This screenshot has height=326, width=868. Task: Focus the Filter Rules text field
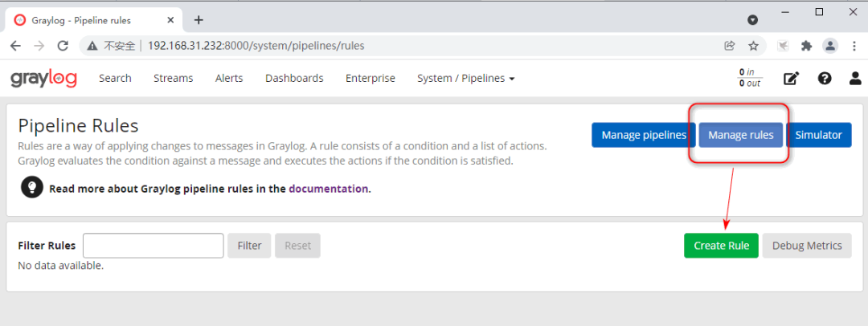[153, 246]
